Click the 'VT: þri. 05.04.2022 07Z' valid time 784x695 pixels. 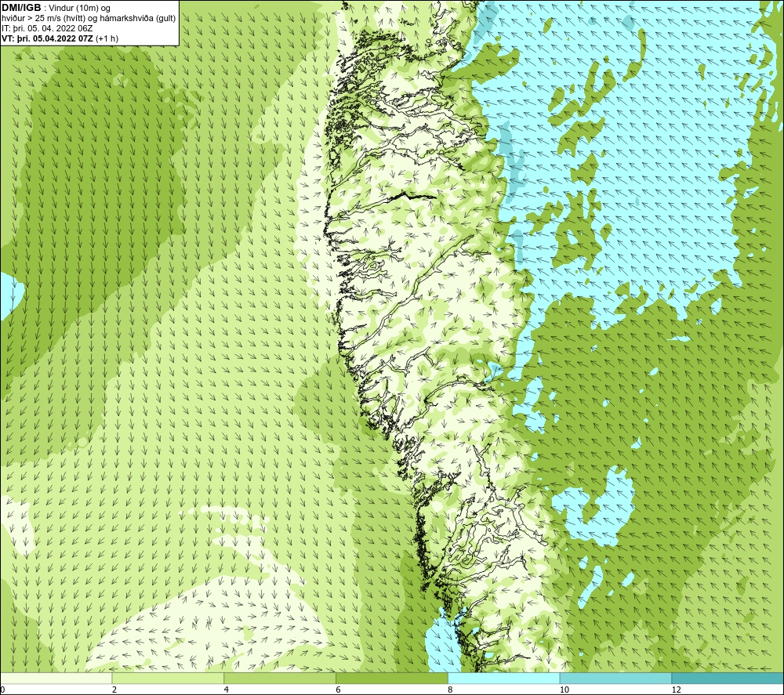coord(48,38)
